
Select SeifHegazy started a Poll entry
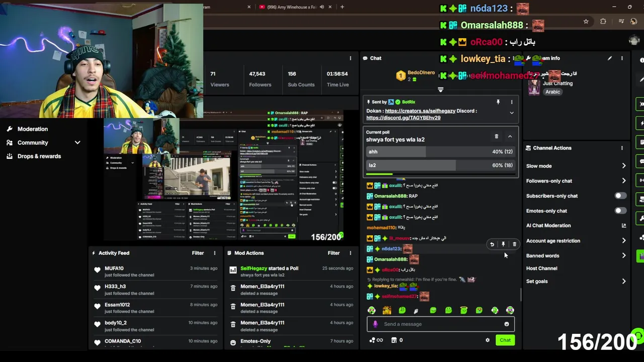[290, 271]
